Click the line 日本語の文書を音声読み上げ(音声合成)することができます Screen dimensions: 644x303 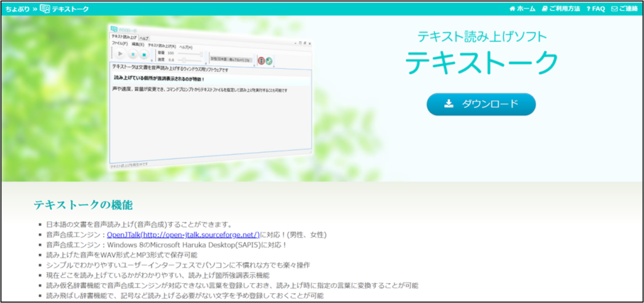[140, 224]
